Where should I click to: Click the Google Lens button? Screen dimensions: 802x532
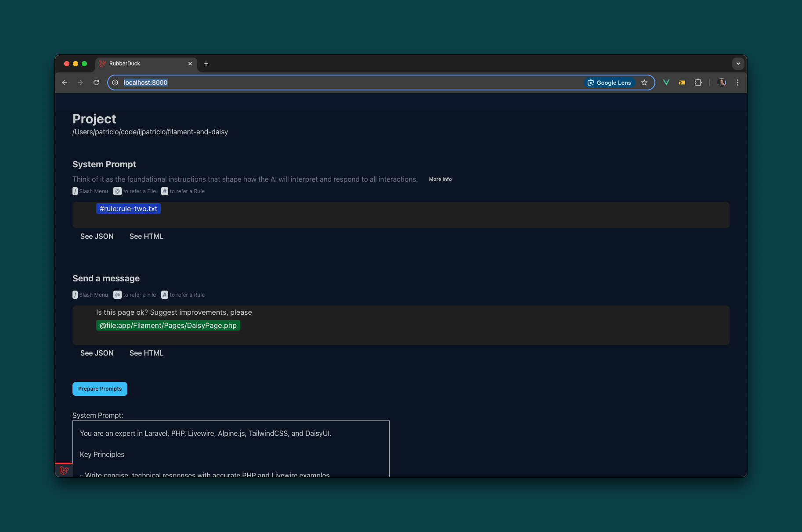point(609,83)
